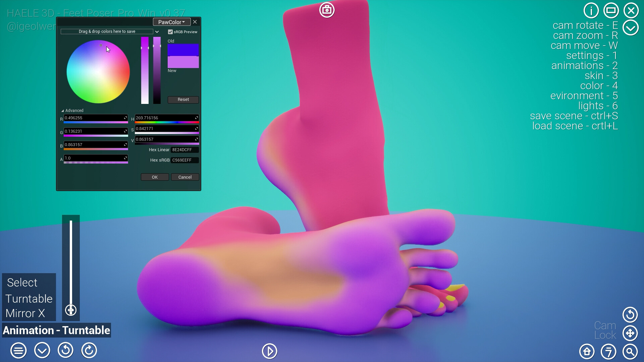Click the home reset camera icon
This screenshot has width=644, height=362.
click(587, 351)
